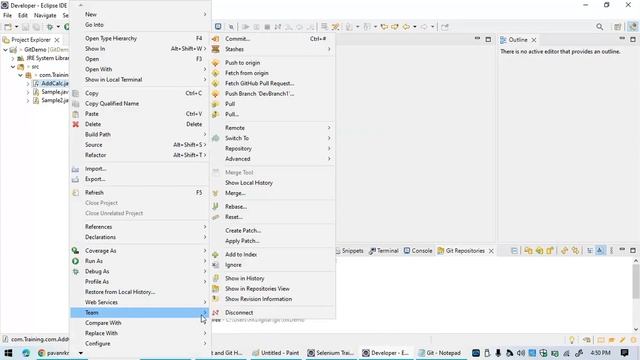Viewport: 640px width, 360px height.
Task: Click the action center notification icon
Action: (x=624, y=353)
